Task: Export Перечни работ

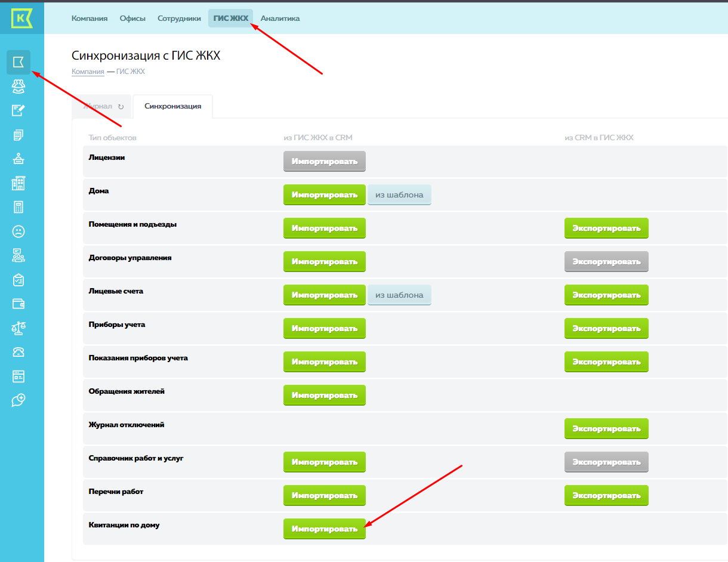Action: pyautogui.click(x=606, y=495)
